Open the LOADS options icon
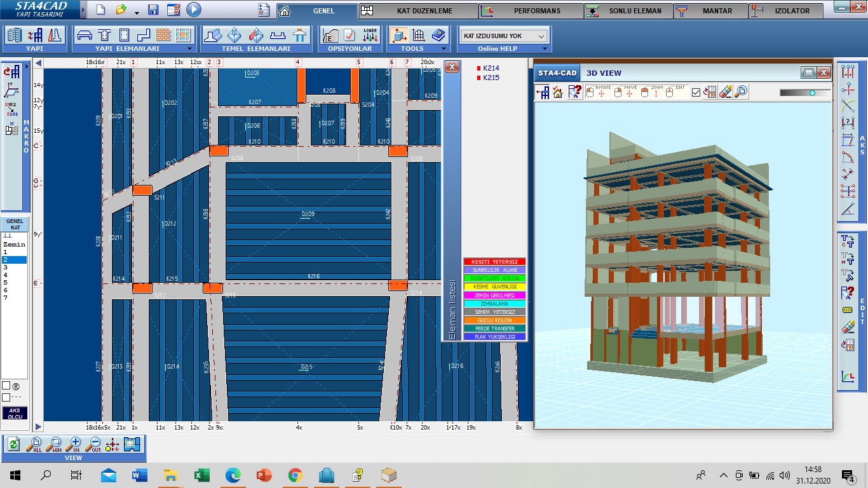 coord(370,35)
